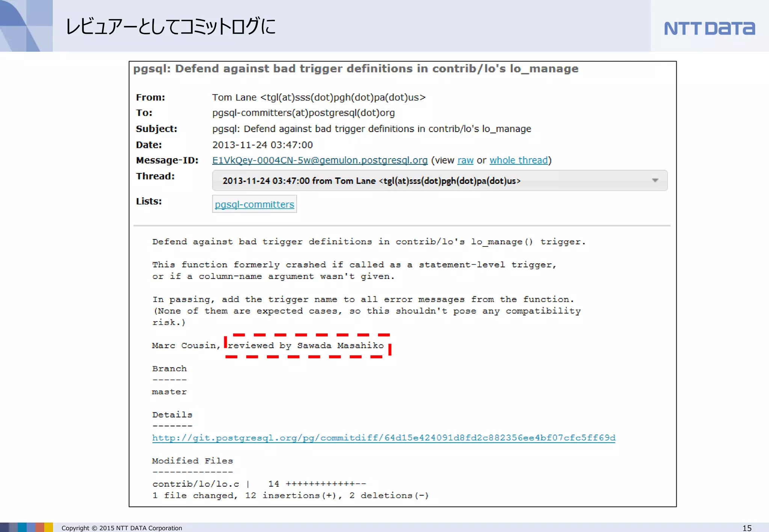Click '1 file changed, 12 insertions' summary

pyautogui.click(x=290, y=496)
